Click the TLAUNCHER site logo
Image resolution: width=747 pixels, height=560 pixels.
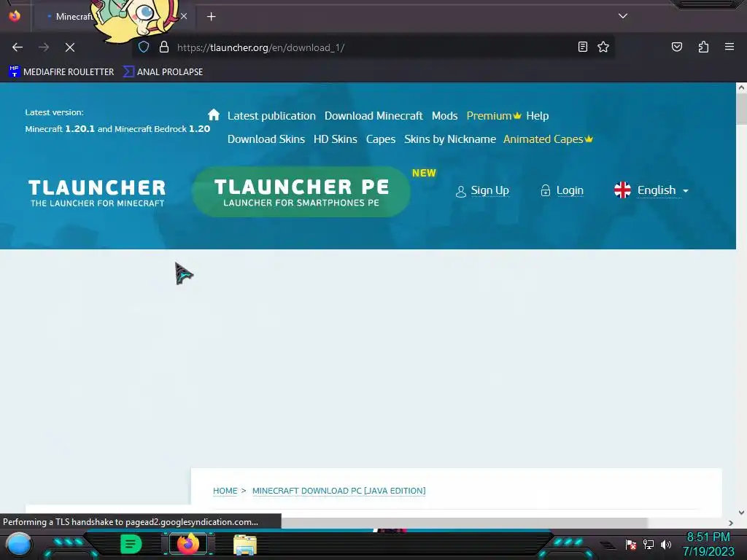point(97,192)
